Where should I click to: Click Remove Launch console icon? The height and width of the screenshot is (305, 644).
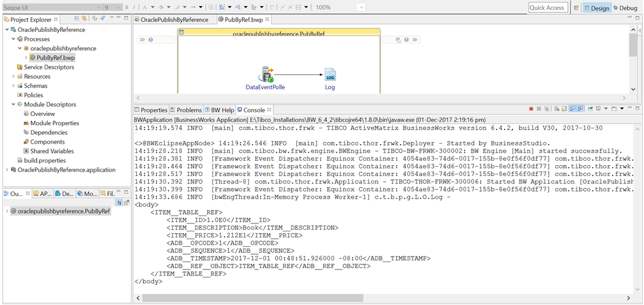pyautogui.click(x=539, y=109)
